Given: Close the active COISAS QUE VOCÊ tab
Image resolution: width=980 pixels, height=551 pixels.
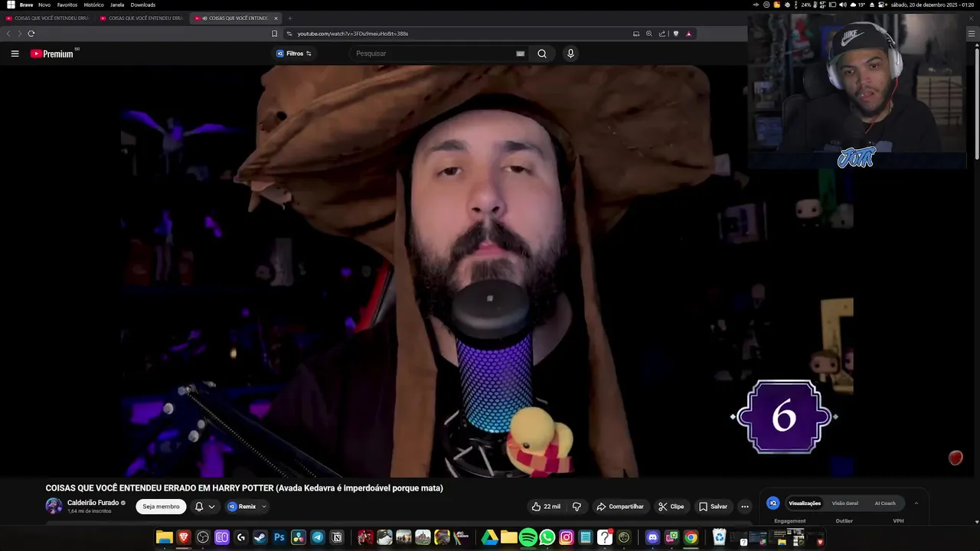Looking at the screenshot, I should click(276, 18).
